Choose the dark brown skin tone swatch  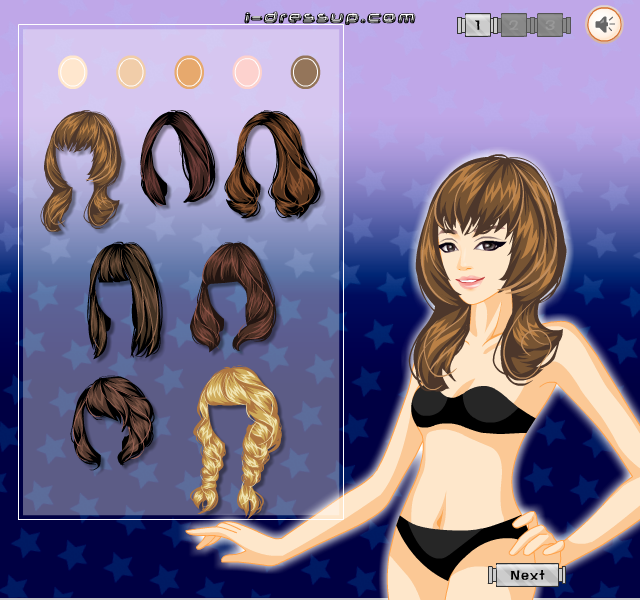pyautogui.click(x=305, y=72)
